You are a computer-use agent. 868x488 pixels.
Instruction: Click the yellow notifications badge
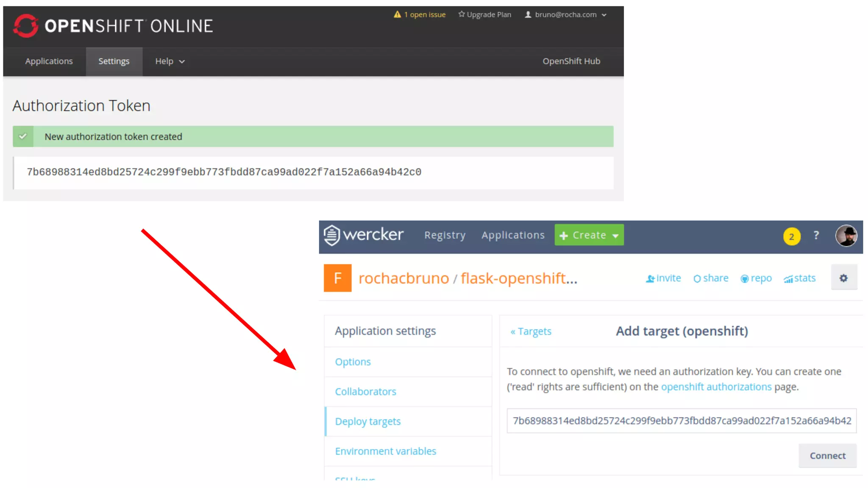(791, 236)
